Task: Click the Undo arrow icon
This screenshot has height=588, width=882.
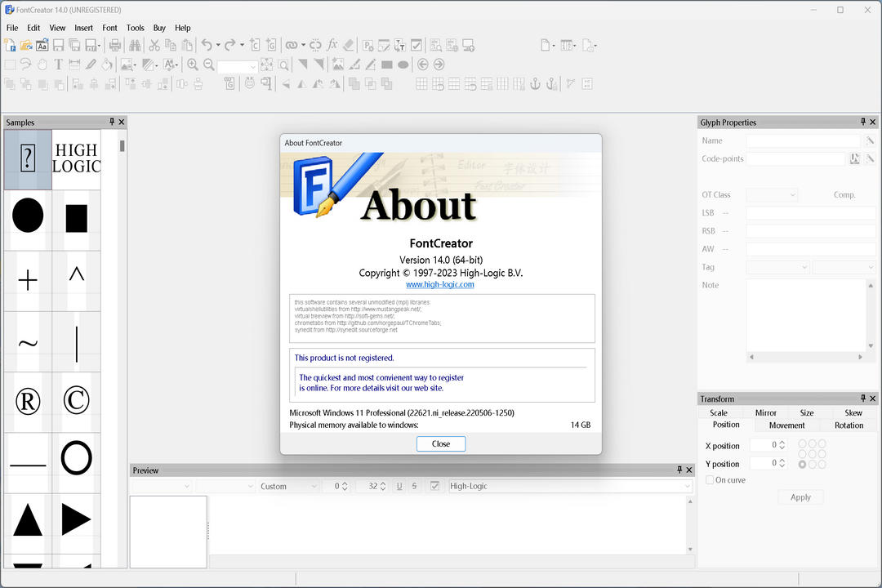Action: coord(207,46)
